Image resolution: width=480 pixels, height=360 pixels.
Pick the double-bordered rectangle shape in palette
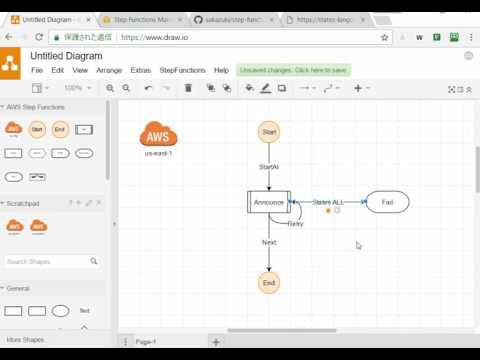pyautogui.click(x=84, y=129)
